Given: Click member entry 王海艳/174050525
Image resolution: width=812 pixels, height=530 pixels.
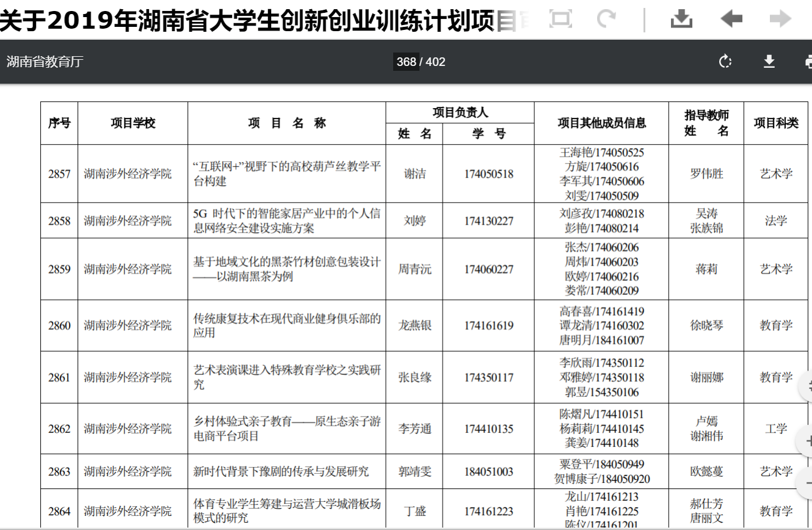Looking at the screenshot, I should (x=601, y=153).
